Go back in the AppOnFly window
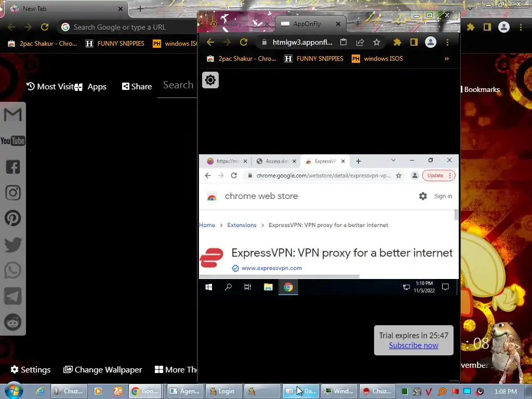The image size is (532, 399). 210,42
